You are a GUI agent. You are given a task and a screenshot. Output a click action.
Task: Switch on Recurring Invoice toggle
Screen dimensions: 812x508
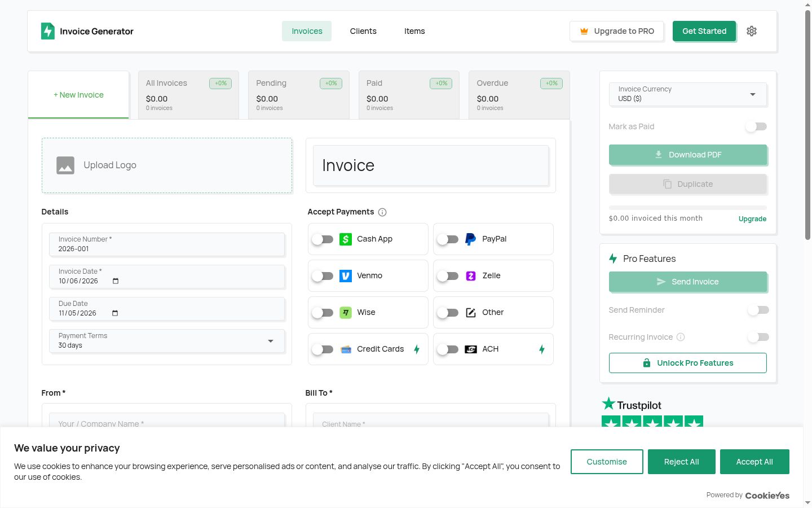coord(758,337)
